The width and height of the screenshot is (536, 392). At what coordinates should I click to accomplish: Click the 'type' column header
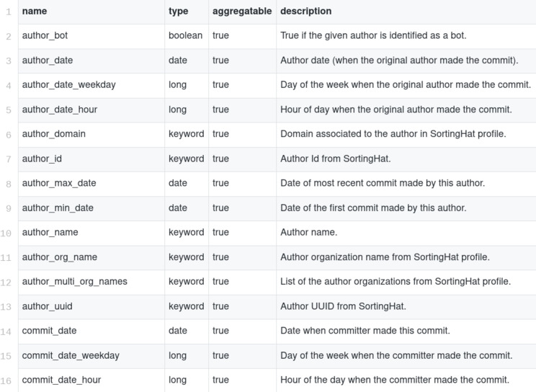[178, 12]
